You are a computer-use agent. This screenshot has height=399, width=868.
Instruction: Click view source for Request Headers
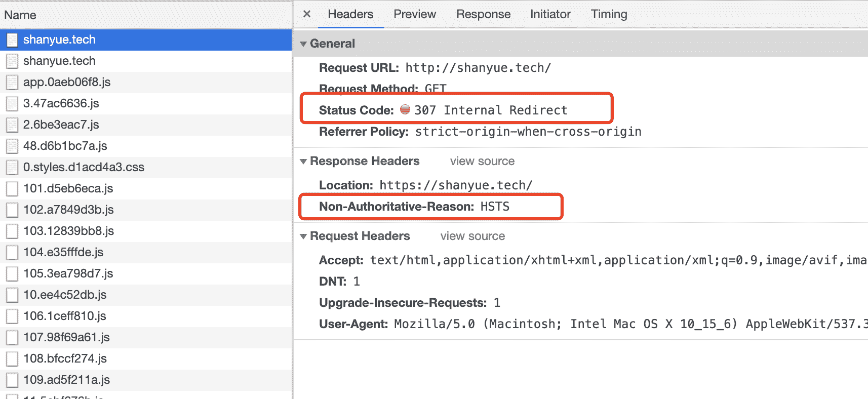472,236
